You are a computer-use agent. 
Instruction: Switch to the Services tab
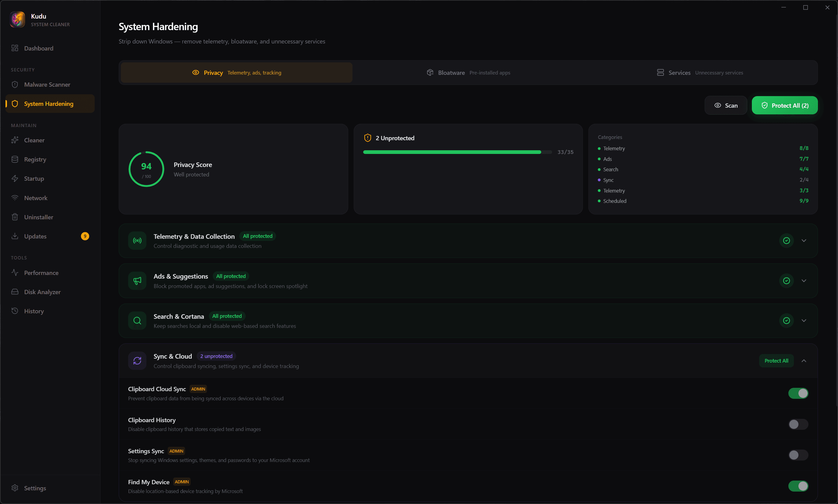[700, 73]
